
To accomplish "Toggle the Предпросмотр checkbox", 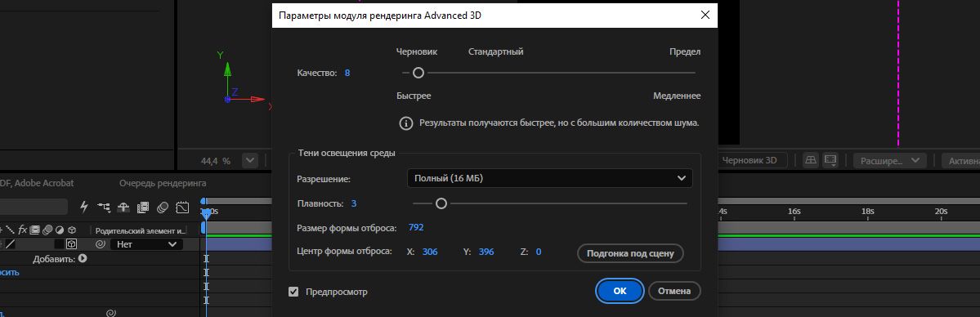I will [x=293, y=292].
